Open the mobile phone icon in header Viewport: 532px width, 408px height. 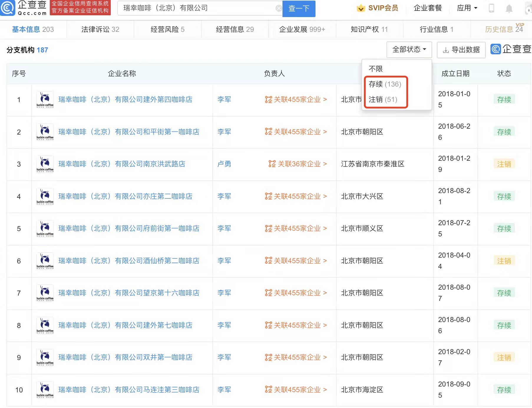(x=491, y=8)
